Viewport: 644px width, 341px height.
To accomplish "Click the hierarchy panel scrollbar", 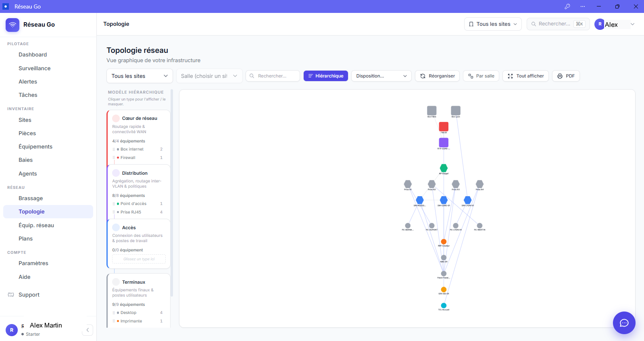I will pos(172,194).
